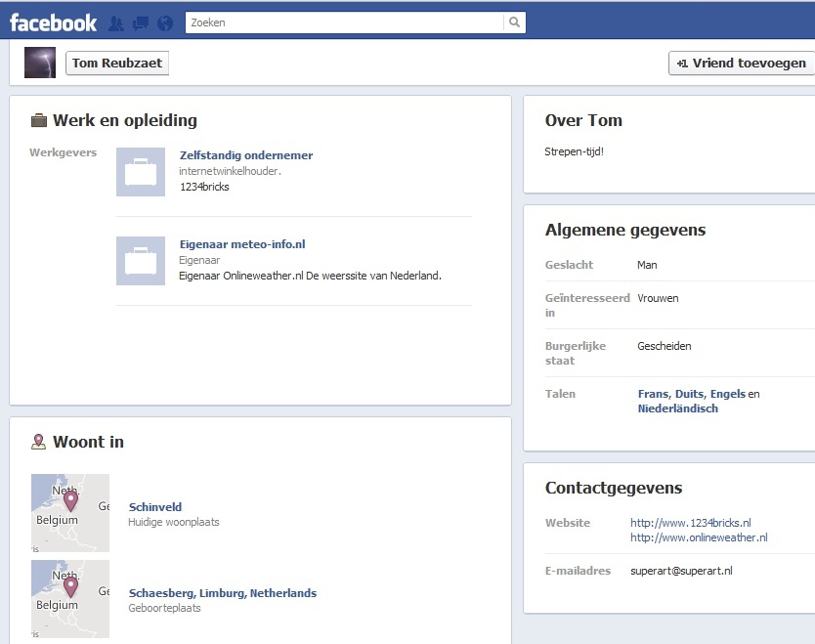
Task: Open the Schinveld map thumbnail
Action: [x=70, y=513]
